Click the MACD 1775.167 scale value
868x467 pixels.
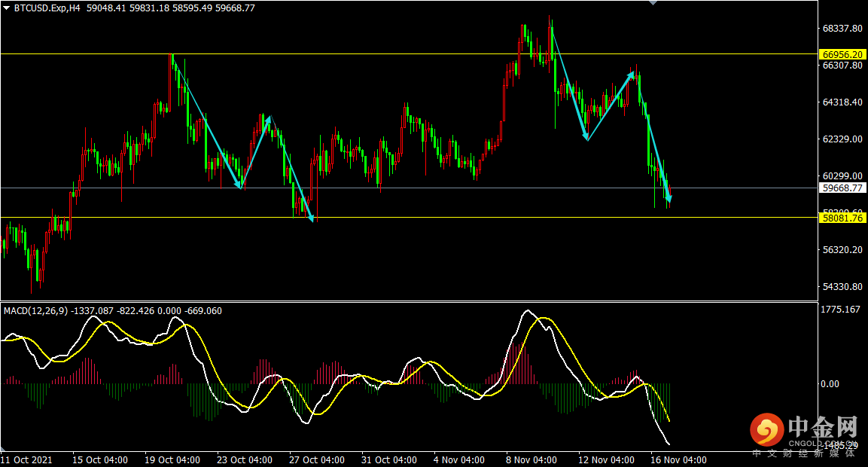coord(842,310)
